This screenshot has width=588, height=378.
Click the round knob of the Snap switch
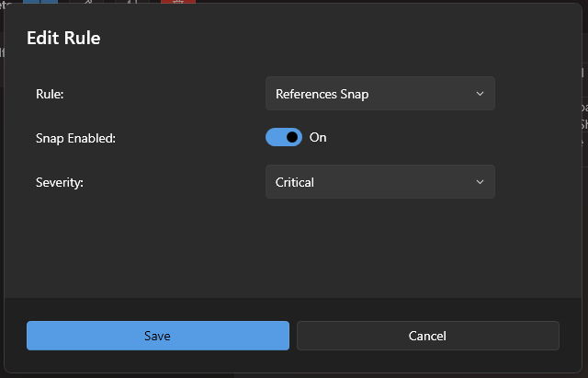tap(292, 137)
